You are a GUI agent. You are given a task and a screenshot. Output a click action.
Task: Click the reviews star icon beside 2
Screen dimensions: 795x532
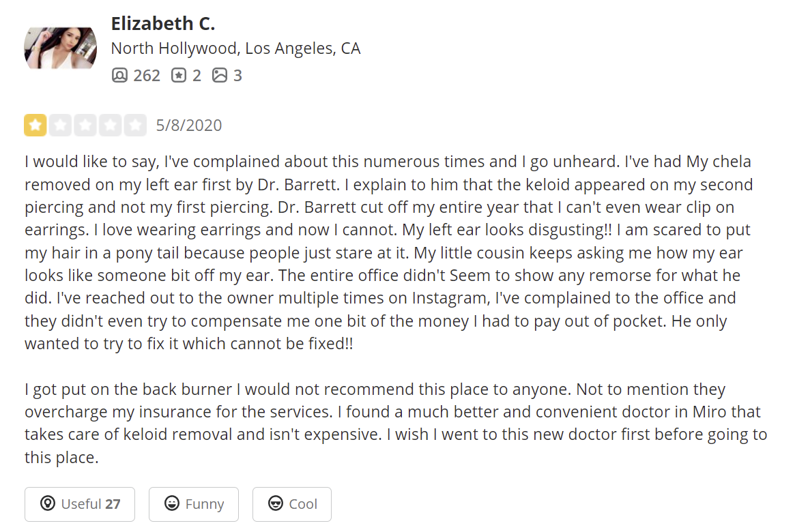click(x=179, y=76)
